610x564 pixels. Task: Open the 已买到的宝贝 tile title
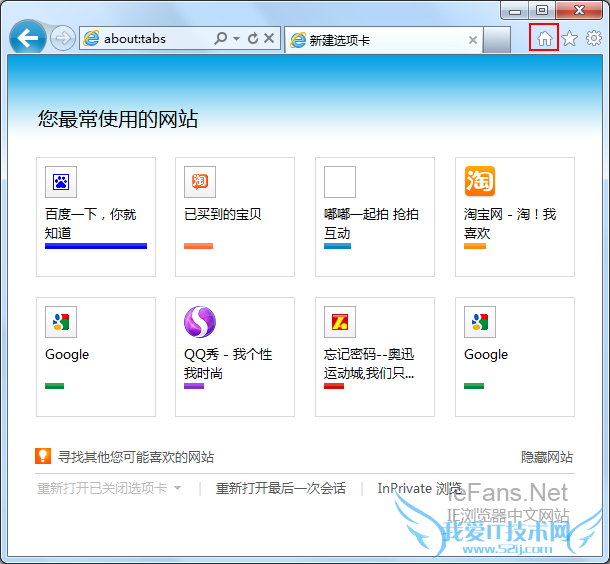coord(223,214)
